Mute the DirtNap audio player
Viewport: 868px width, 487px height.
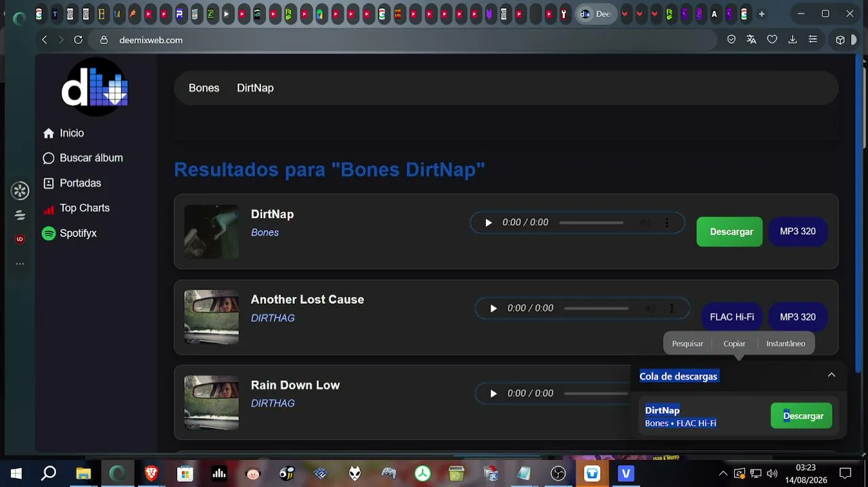point(645,223)
